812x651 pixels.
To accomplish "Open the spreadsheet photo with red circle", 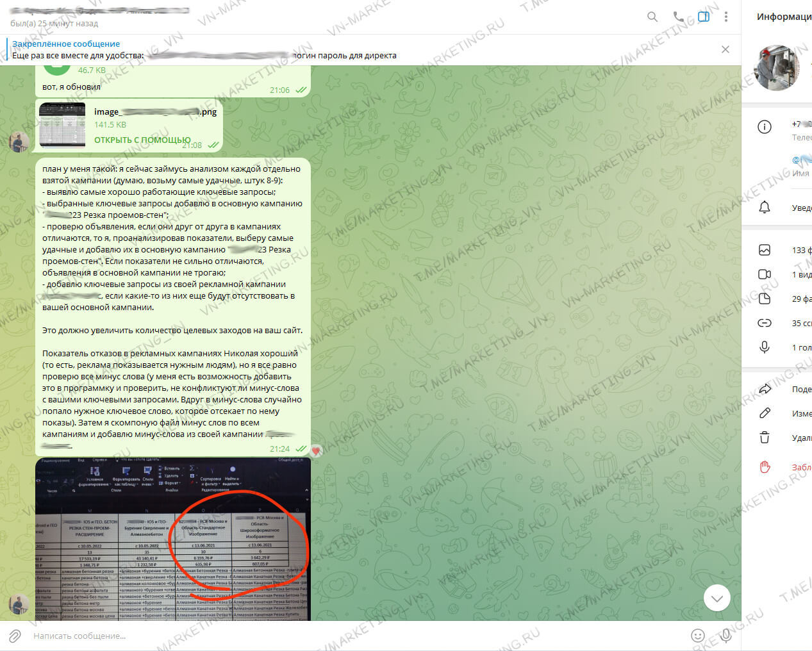I will pos(173,540).
